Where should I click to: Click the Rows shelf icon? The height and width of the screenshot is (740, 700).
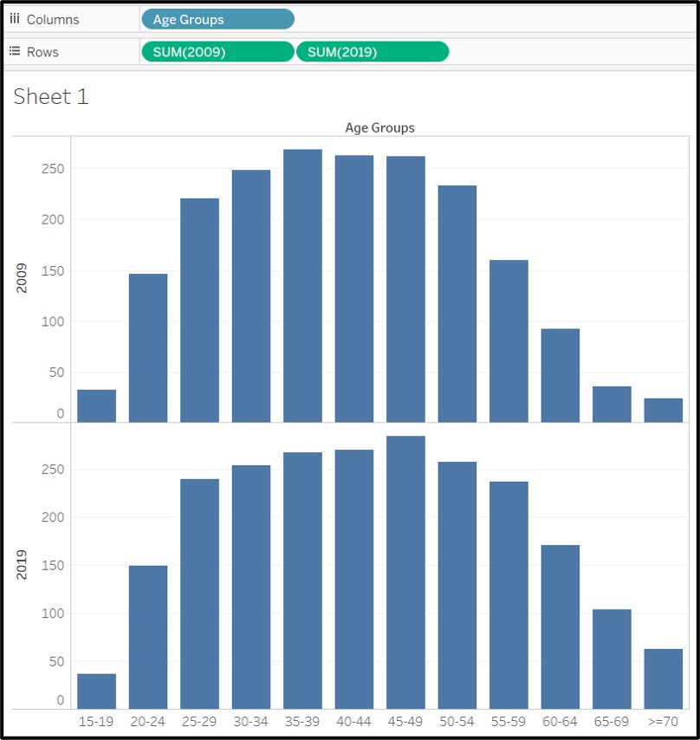coord(15,52)
